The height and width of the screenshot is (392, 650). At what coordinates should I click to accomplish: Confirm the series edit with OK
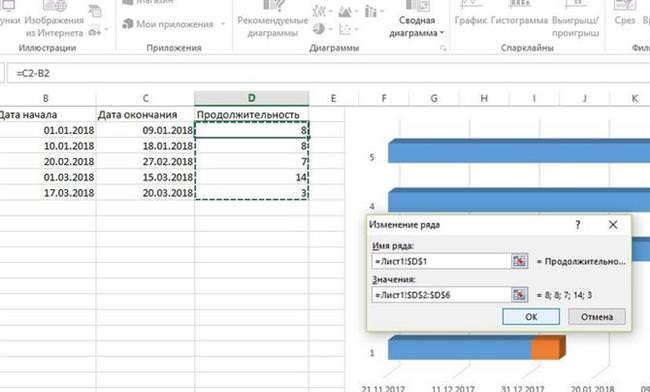coord(531,317)
